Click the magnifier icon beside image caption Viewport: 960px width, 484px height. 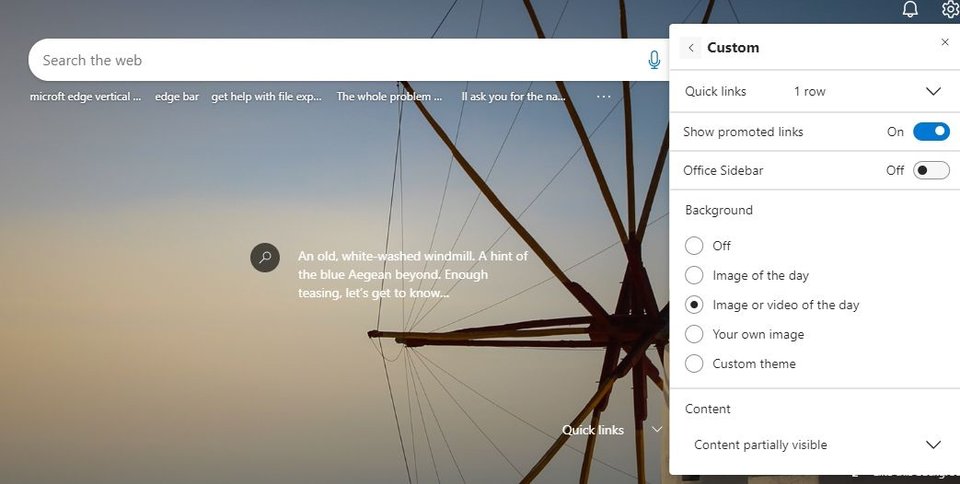pyautogui.click(x=265, y=258)
